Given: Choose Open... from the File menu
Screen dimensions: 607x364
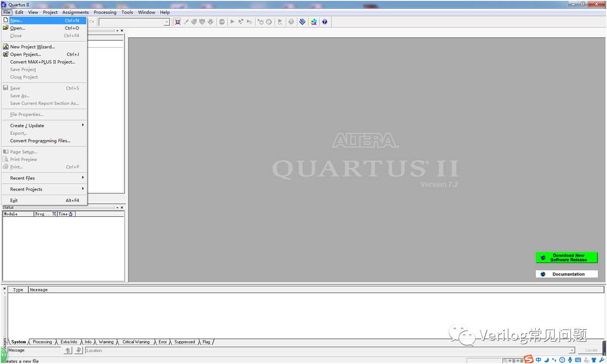Looking at the screenshot, I should tap(44, 28).
